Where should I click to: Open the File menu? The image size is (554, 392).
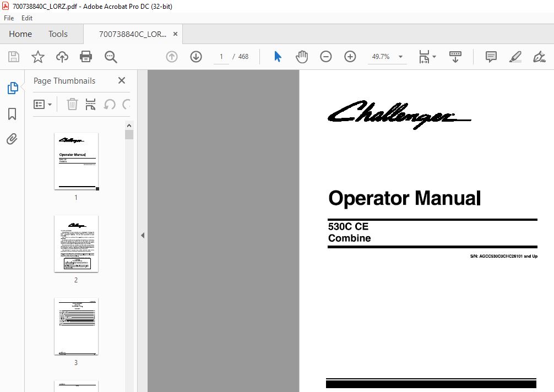9,18
